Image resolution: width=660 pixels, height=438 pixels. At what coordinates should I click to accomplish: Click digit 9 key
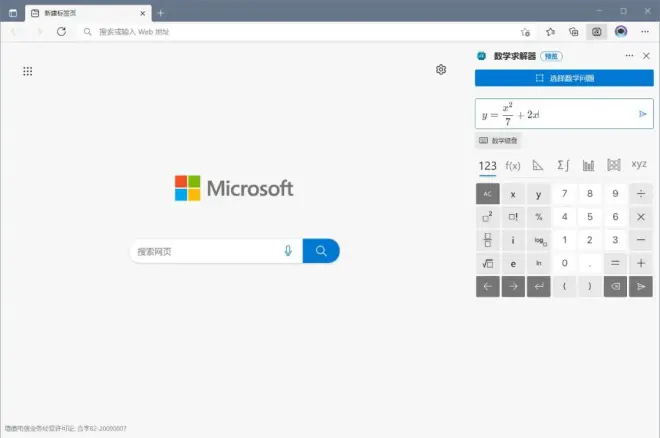pyautogui.click(x=615, y=194)
